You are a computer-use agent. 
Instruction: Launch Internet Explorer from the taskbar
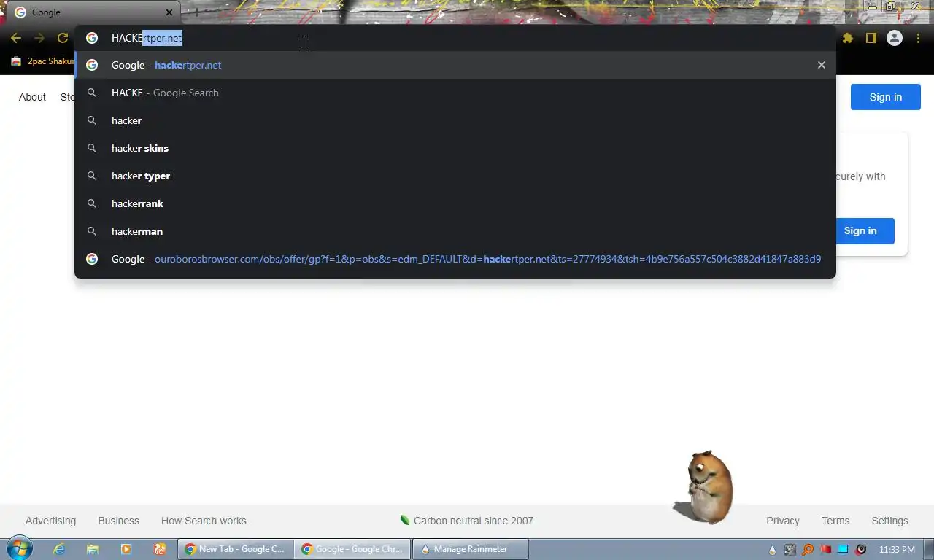59,549
